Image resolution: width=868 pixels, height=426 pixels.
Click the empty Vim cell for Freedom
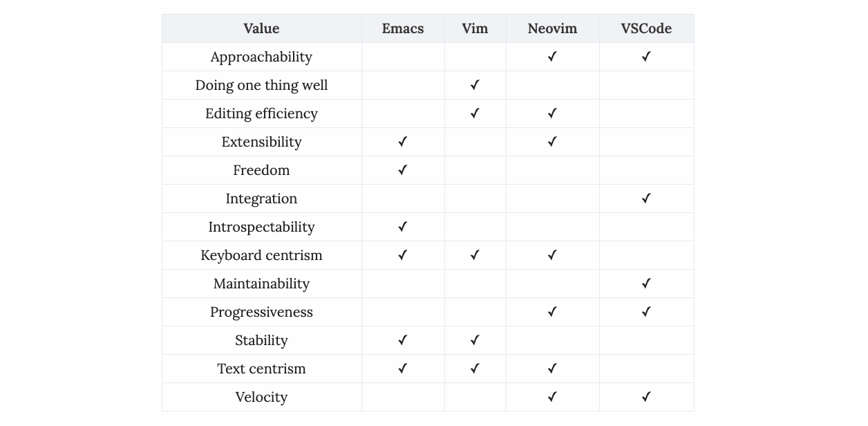click(x=475, y=170)
